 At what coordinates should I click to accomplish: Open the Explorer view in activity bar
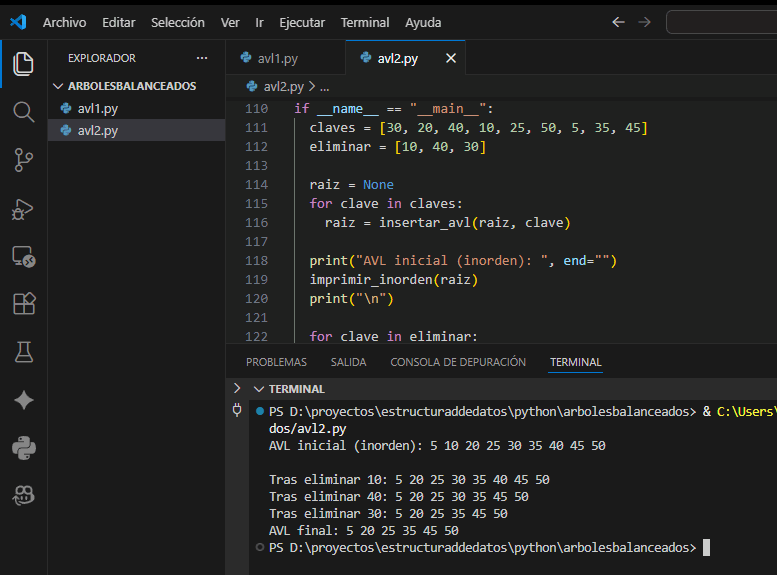click(23, 64)
